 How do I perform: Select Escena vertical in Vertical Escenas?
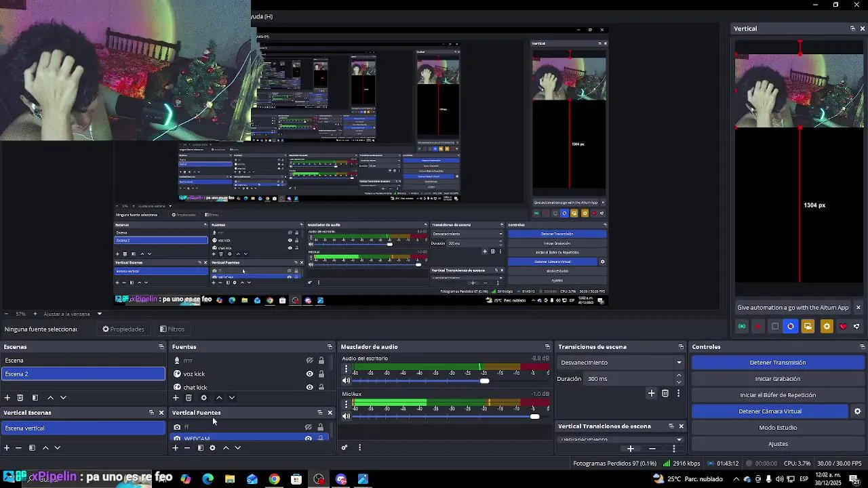coord(83,428)
